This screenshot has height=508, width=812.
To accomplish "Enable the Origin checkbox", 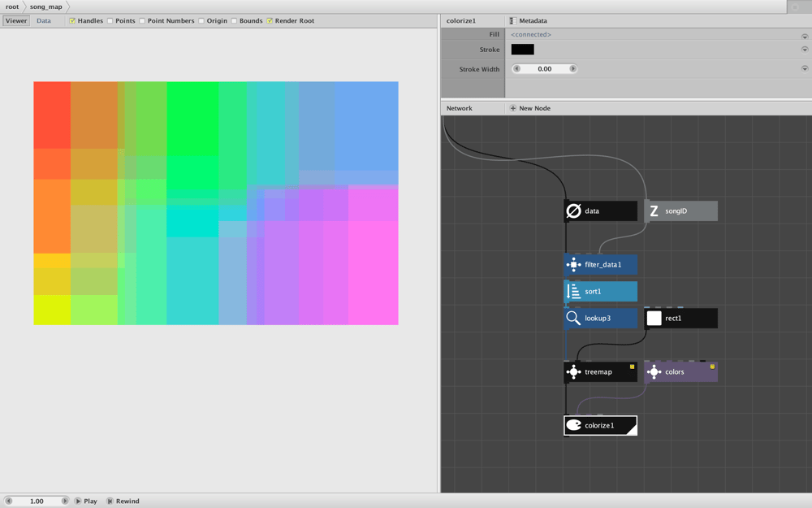I will click(201, 21).
